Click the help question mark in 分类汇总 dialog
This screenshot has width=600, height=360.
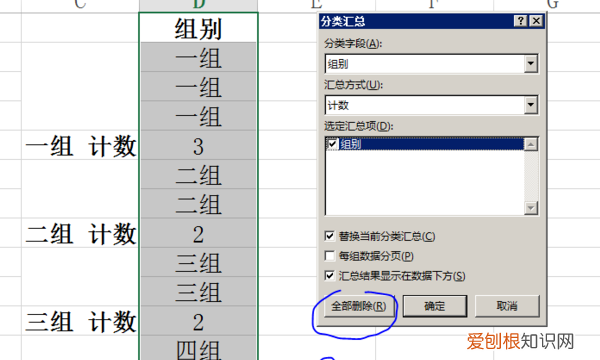tap(520, 21)
